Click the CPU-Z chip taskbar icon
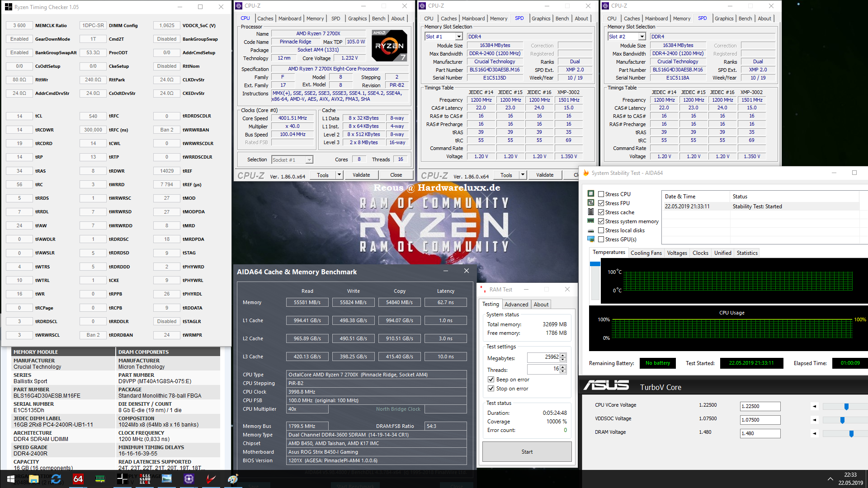Viewport: 868px width, 488px height. [x=189, y=479]
